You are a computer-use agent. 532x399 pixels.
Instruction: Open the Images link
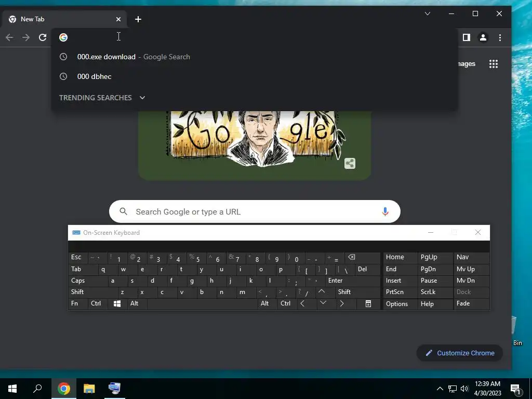[467, 64]
